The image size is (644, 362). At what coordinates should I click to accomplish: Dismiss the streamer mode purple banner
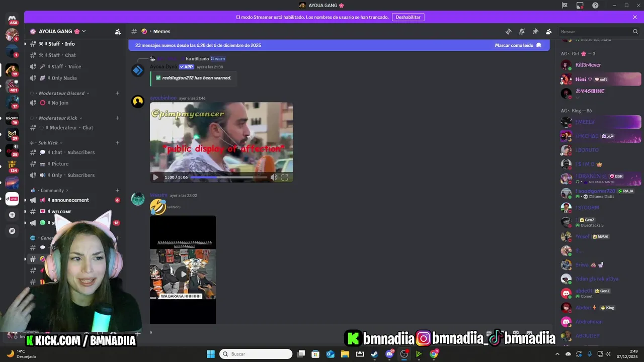point(635,17)
